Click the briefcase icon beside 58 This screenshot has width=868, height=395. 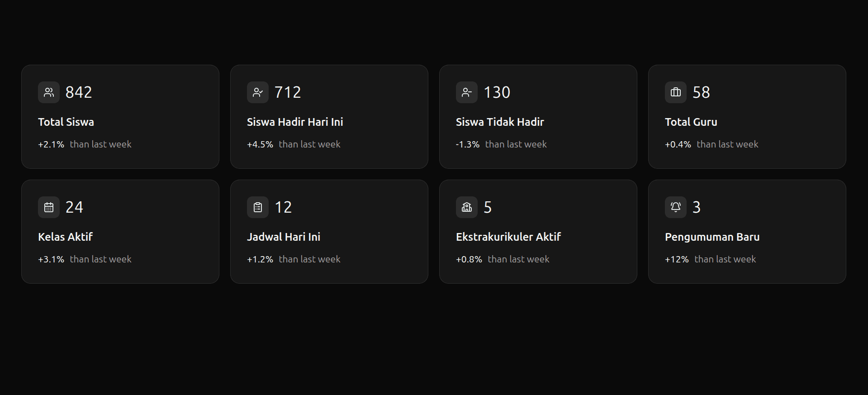click(x=676, y=92)
